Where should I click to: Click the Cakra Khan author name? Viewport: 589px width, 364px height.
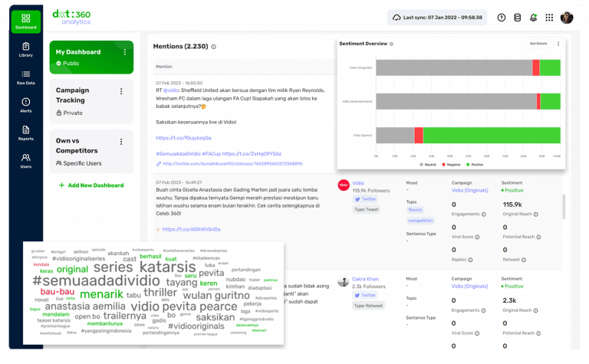click(365, 279)
